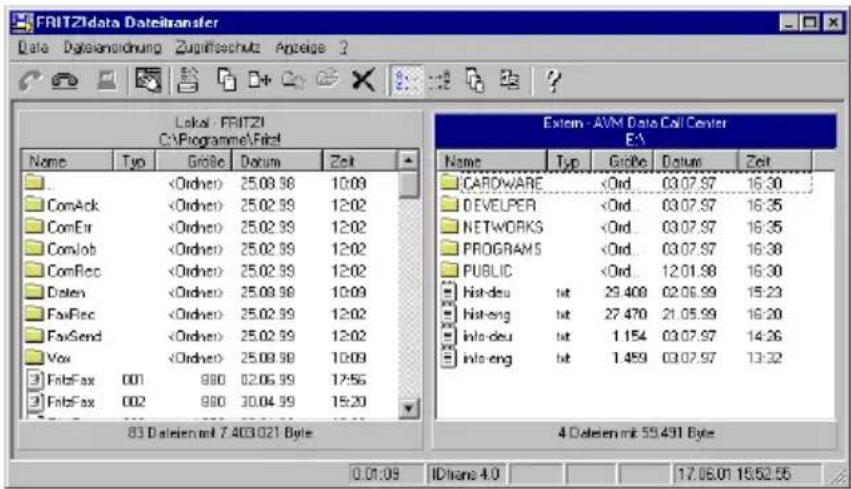Click the hang up phone icon

(65, 81)
